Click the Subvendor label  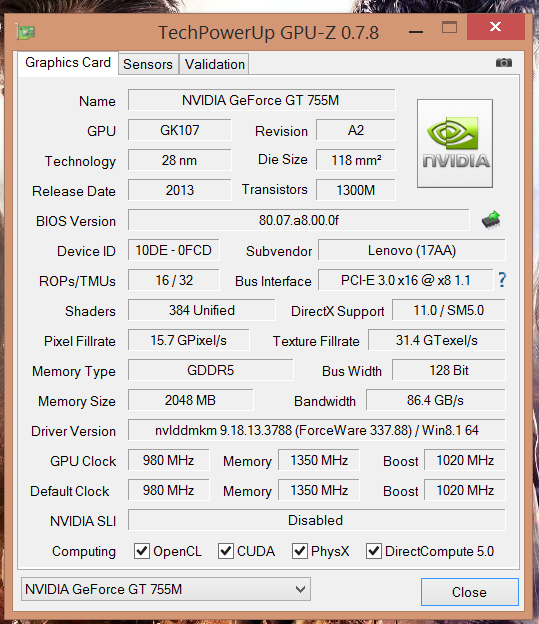click(279, 252)
